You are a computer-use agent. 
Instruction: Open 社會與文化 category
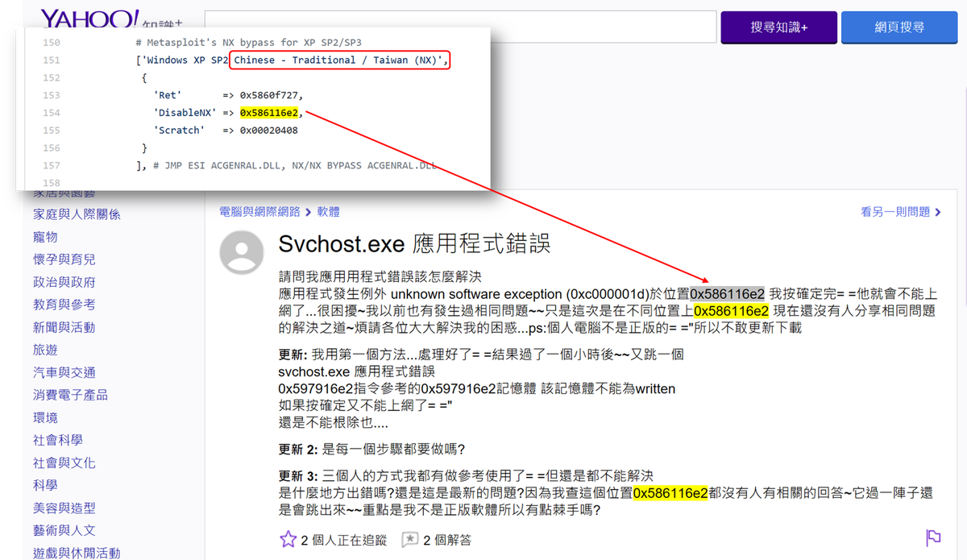(x=64, y=463)
